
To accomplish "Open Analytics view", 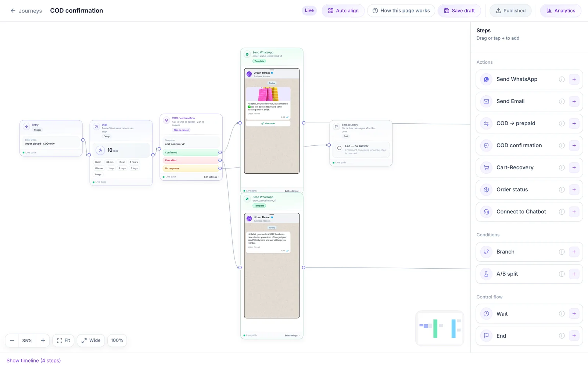I will click(x=561, y=11).
